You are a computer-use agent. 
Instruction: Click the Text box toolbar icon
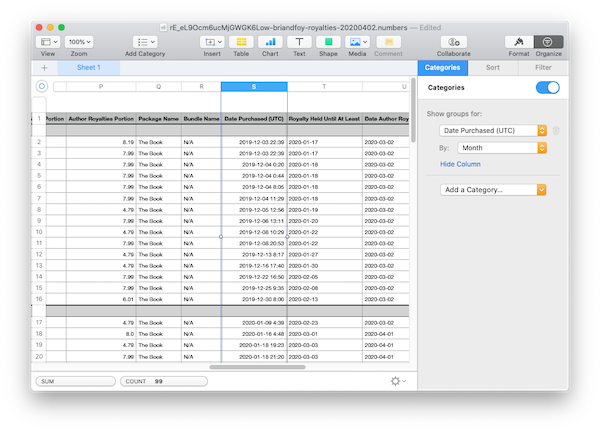click(299, 42)
